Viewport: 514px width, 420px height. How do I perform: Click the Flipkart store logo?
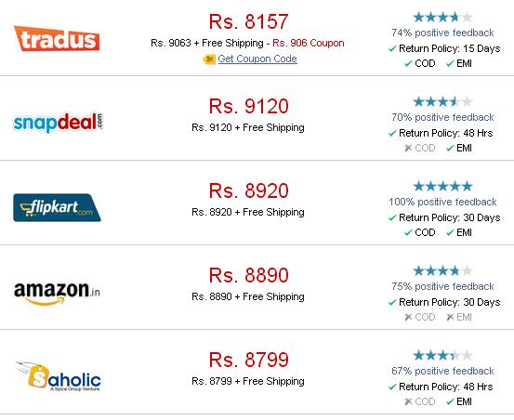click(x=57, y=208)
